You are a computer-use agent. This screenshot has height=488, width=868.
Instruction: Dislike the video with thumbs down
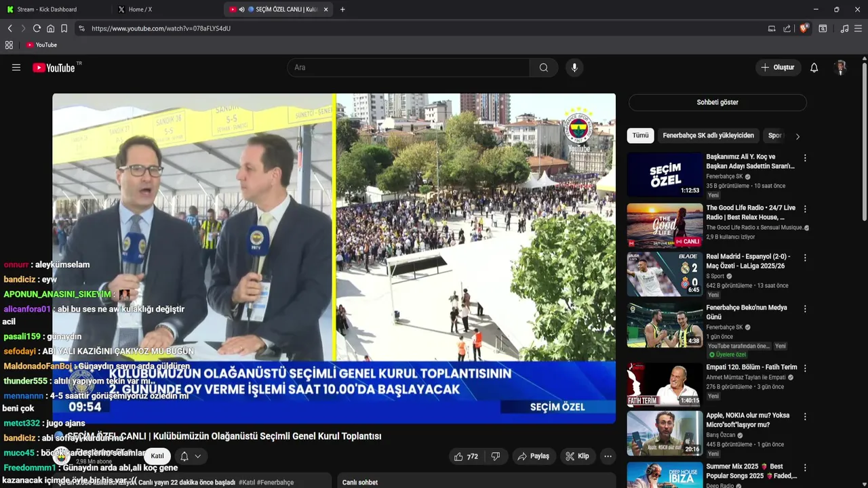(x=496, y=456)
